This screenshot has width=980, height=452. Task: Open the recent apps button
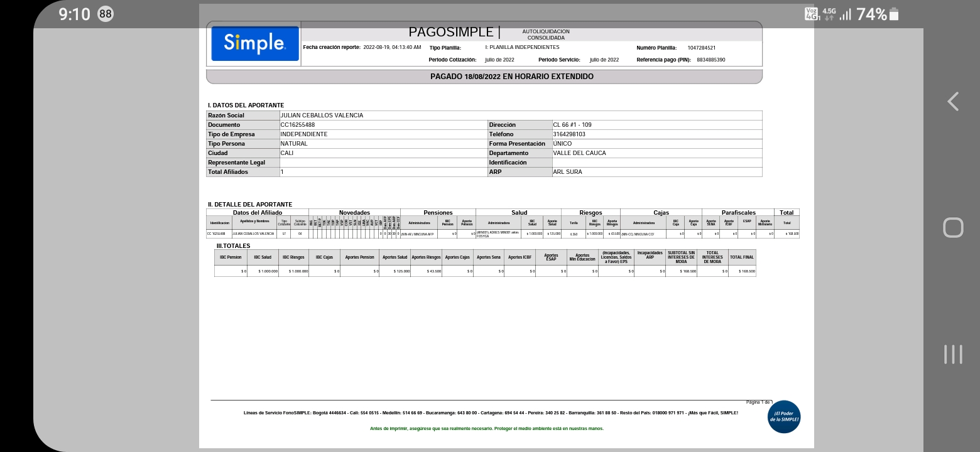953,354
